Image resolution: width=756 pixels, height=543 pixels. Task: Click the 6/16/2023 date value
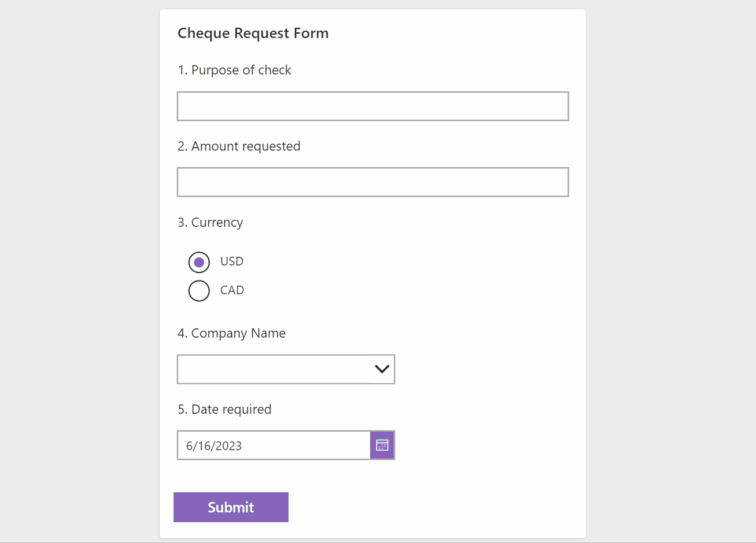(214, 446)
